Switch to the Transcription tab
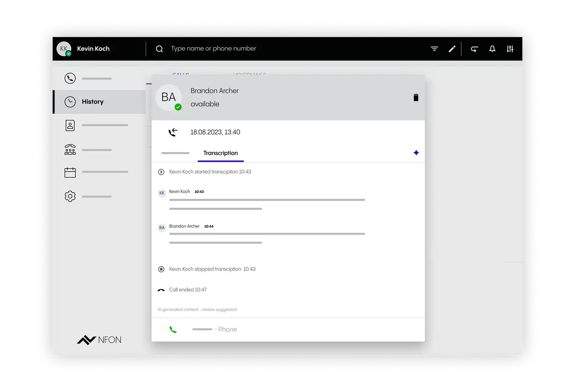Screen dimensions: 575x392 220,153
